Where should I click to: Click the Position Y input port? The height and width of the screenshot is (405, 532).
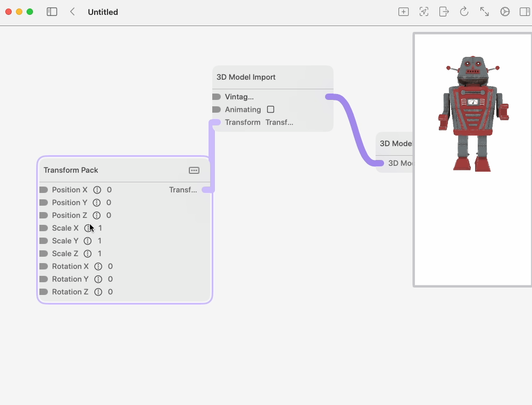click(x=44, y=203)
